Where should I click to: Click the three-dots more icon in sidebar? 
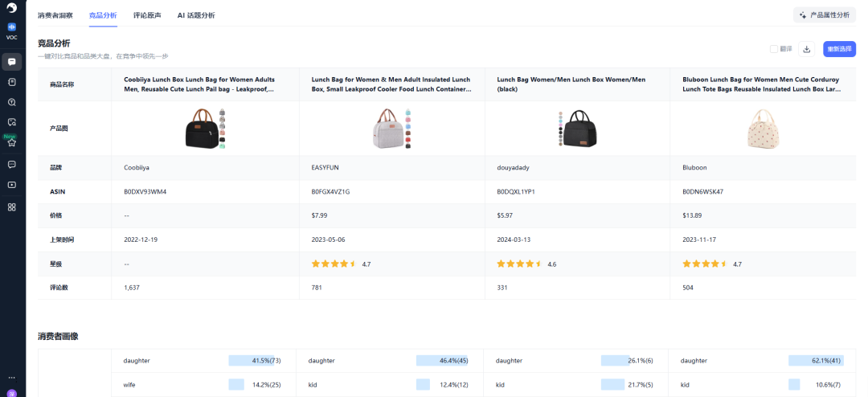coord(12,377)
